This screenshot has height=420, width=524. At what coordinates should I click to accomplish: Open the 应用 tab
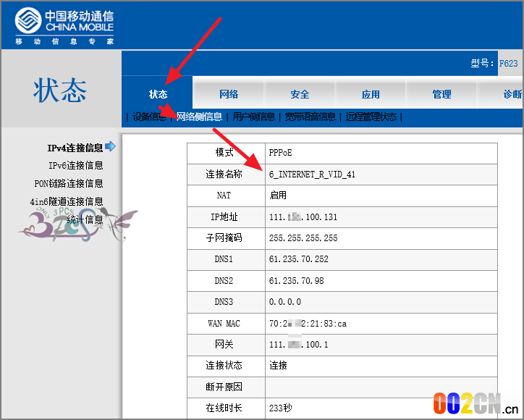click(x=371, y=94)
